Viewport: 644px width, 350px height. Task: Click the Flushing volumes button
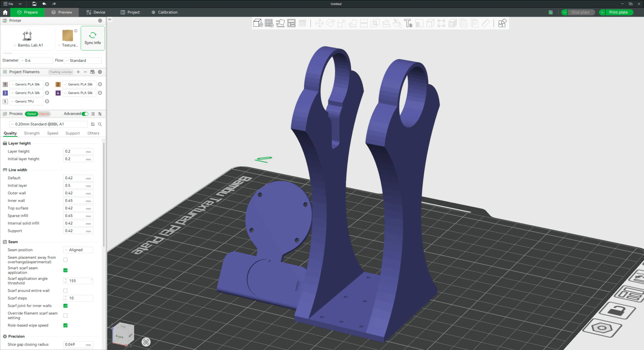pos(61,72)
